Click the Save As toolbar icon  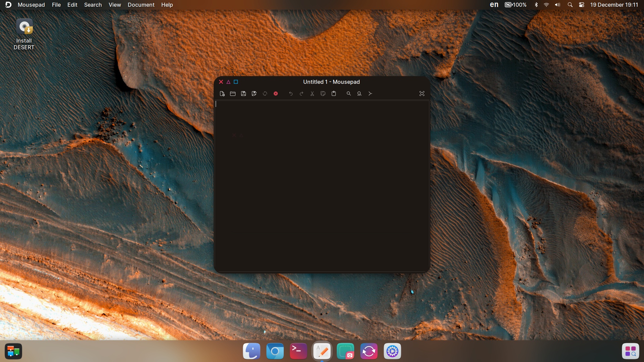tap(254, 94)
